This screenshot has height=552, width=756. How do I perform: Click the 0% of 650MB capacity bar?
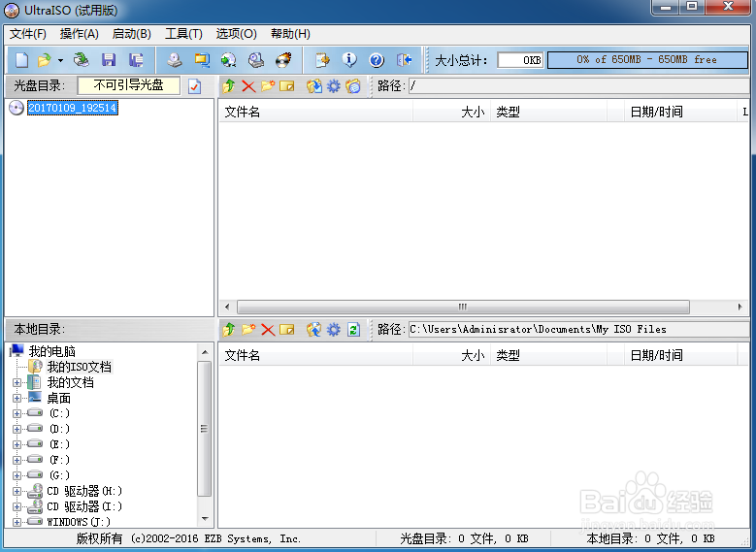tap(647, 60)
